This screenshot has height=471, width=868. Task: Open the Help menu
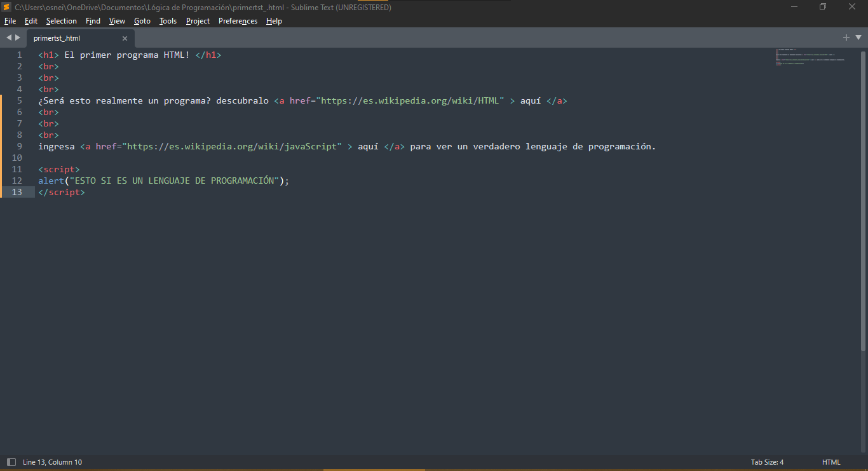pos(275,21)
